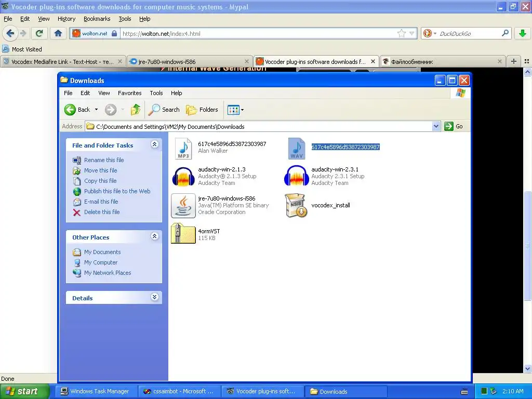The height and width of the screenshot is (399, 532).
Task: Click Move this file task
Action: click(100, 170)
